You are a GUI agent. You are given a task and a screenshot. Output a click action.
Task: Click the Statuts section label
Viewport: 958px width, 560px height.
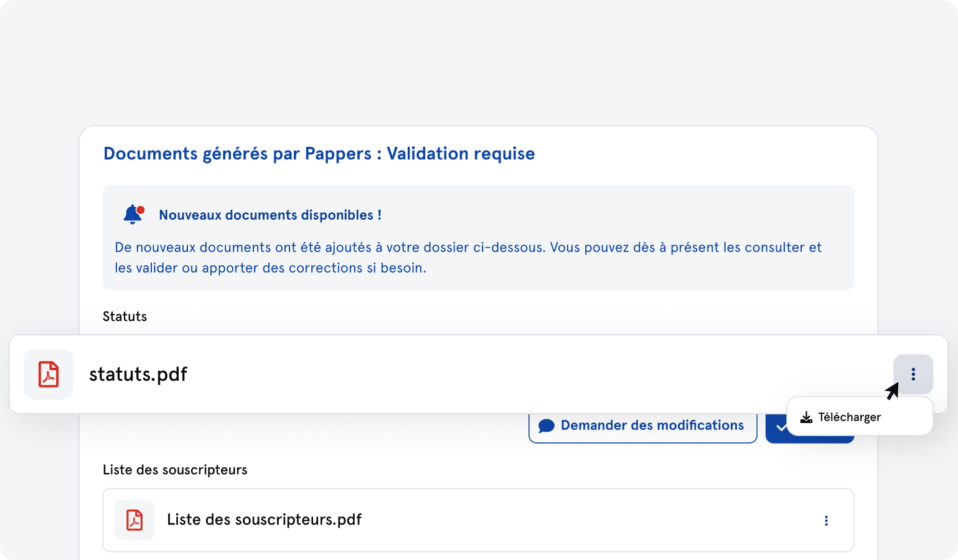point(124,316)
